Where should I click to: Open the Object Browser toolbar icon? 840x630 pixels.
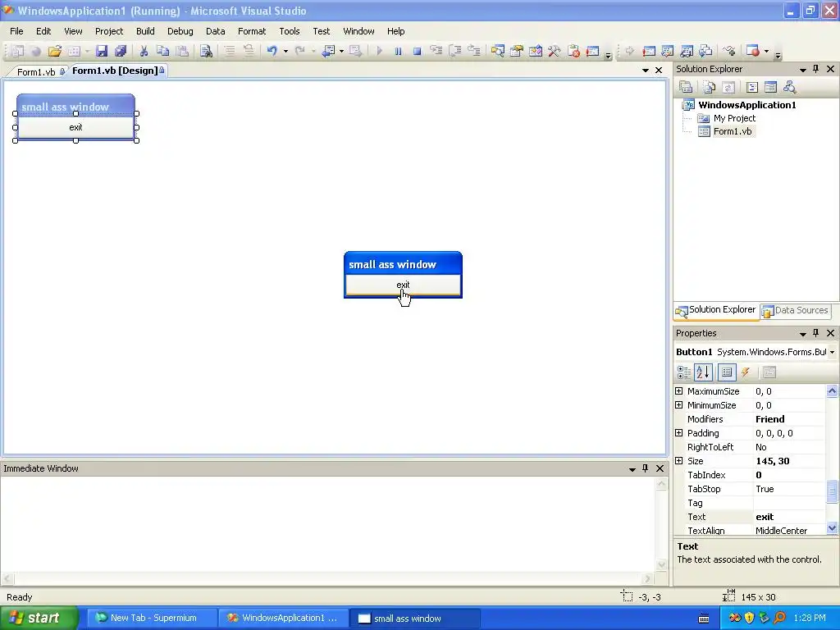pos(536,52)
